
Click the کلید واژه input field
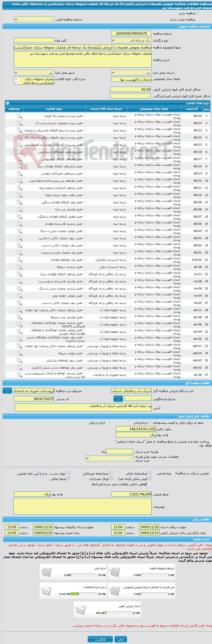[34, 40]
